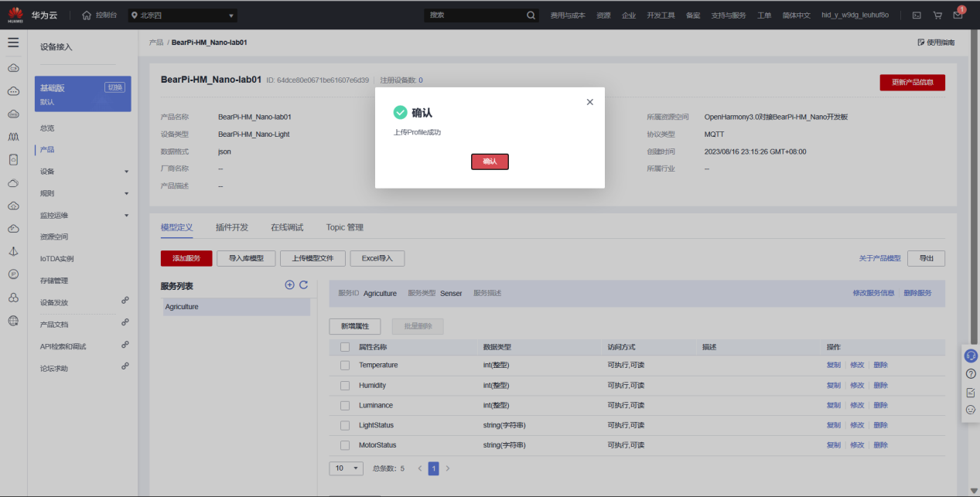
Task: Click the 控制台 home icon
Action: [x=87, y=15]
